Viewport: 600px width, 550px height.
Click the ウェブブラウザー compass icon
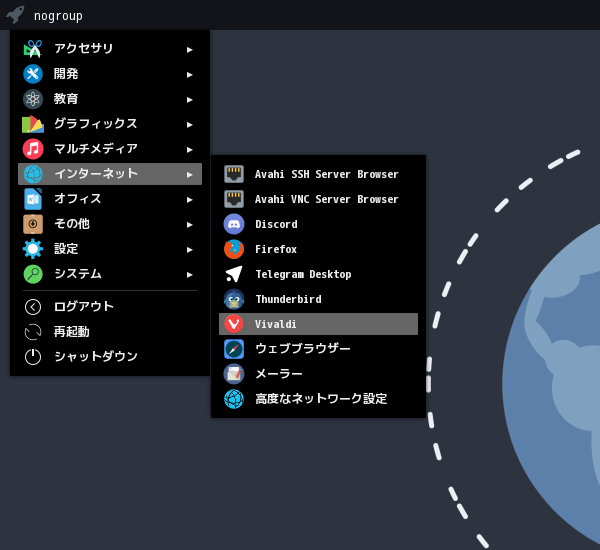pos(234,349)
